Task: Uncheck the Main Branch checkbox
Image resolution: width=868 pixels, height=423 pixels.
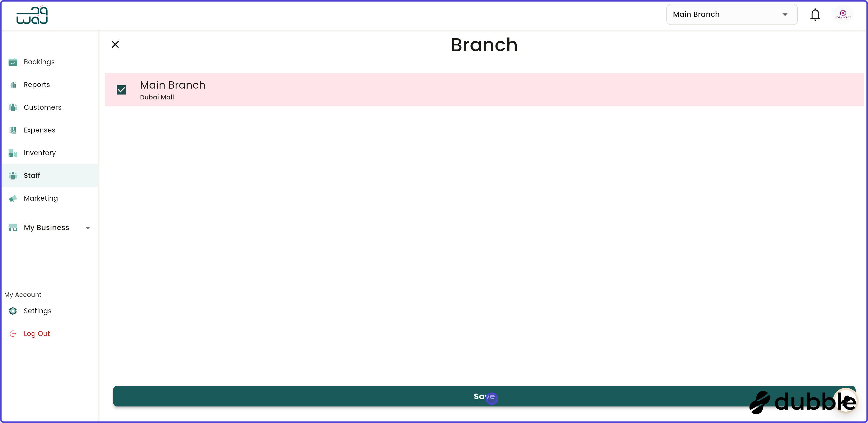Action: [121, 90]
